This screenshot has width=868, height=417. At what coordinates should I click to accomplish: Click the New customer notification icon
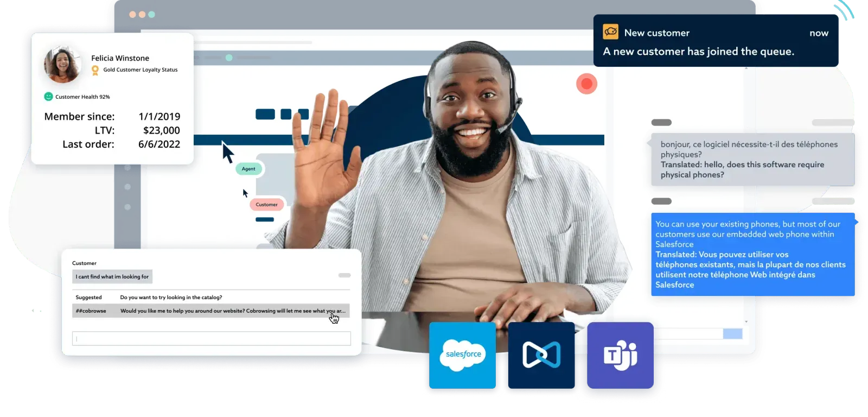click(611, 32)
